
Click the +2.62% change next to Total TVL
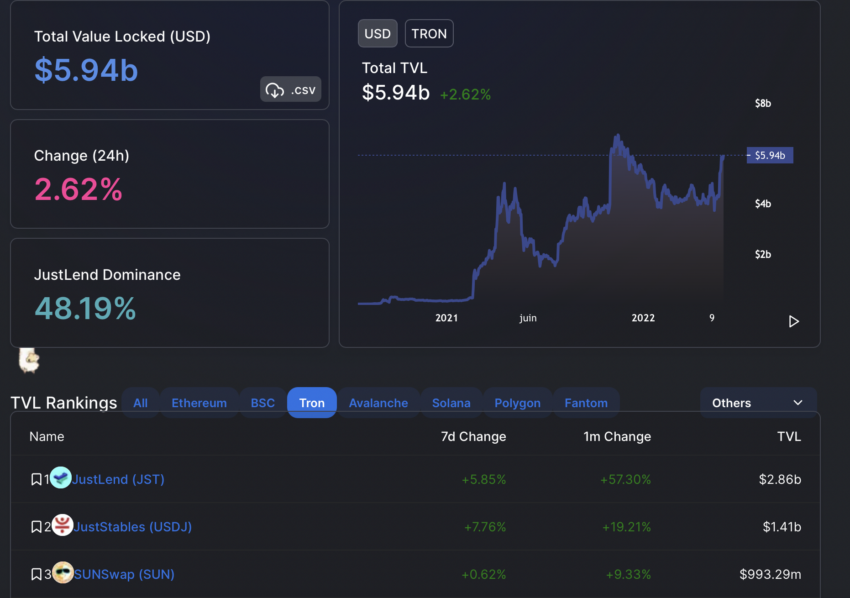click(465, 95)
